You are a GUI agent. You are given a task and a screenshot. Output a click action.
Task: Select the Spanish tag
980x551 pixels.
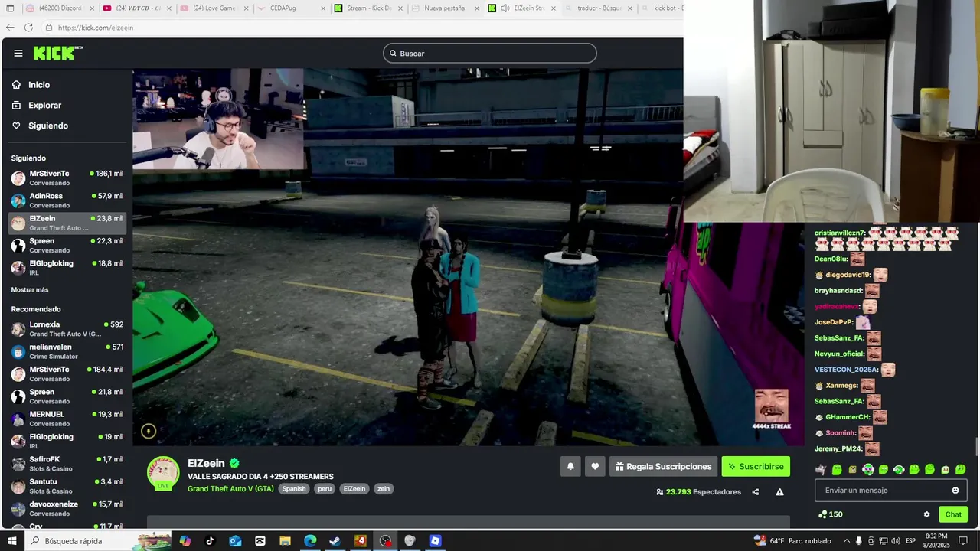click(x=294, y=488)
